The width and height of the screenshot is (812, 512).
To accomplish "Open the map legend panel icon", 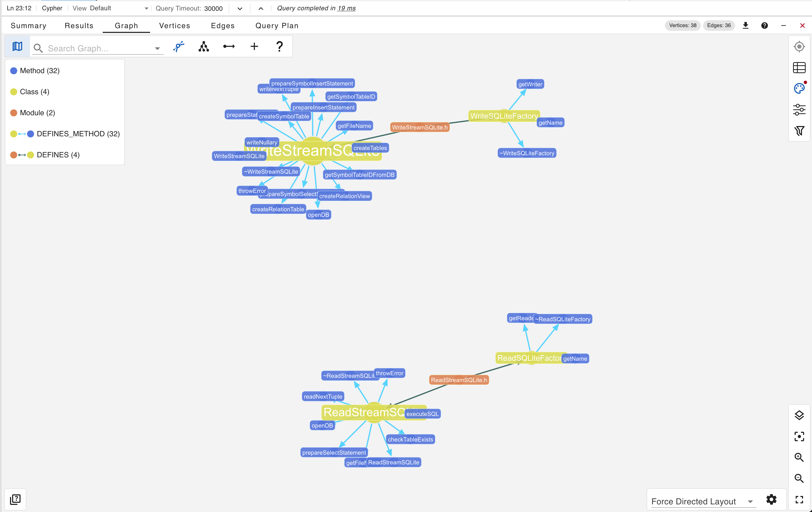I will 17,46.
